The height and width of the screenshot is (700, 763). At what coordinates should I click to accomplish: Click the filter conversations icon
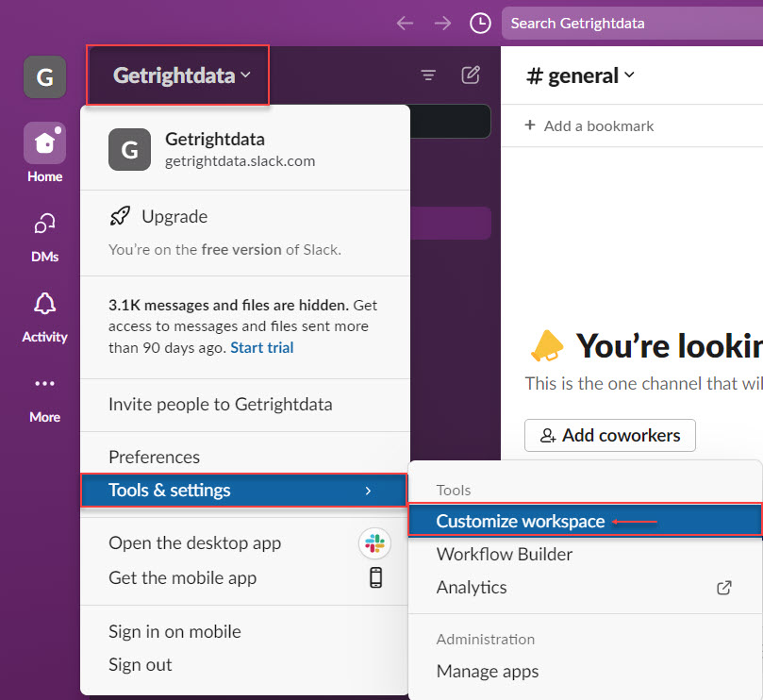[428, 75]
